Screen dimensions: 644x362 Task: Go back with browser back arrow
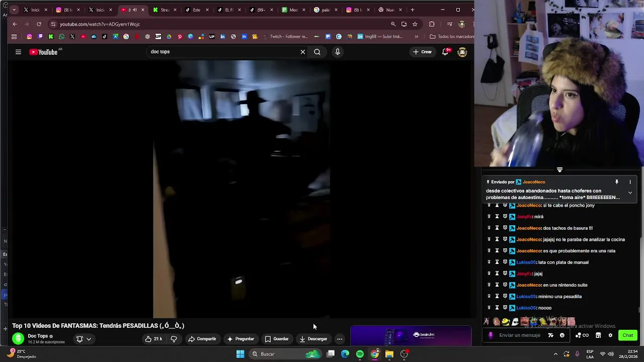point(15,24)
